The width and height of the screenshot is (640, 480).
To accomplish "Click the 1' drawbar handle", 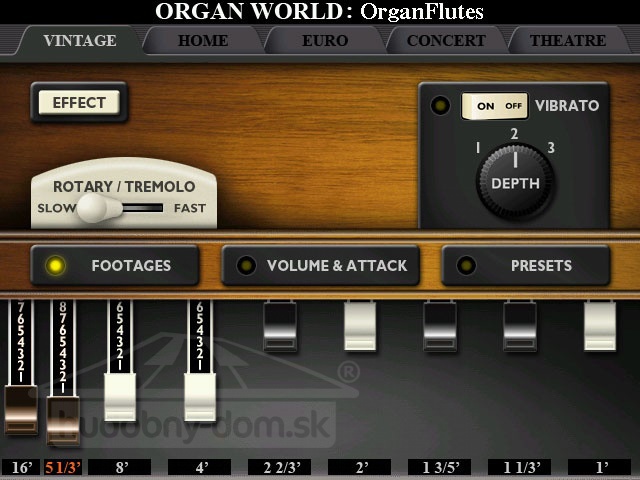I will [x=600, y=327].
